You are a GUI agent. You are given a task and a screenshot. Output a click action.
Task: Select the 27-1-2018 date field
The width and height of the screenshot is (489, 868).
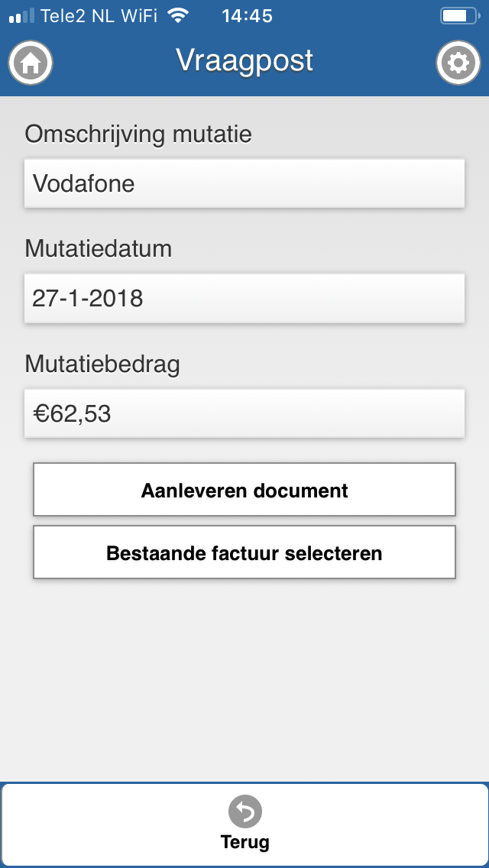(x=244, y=298)
